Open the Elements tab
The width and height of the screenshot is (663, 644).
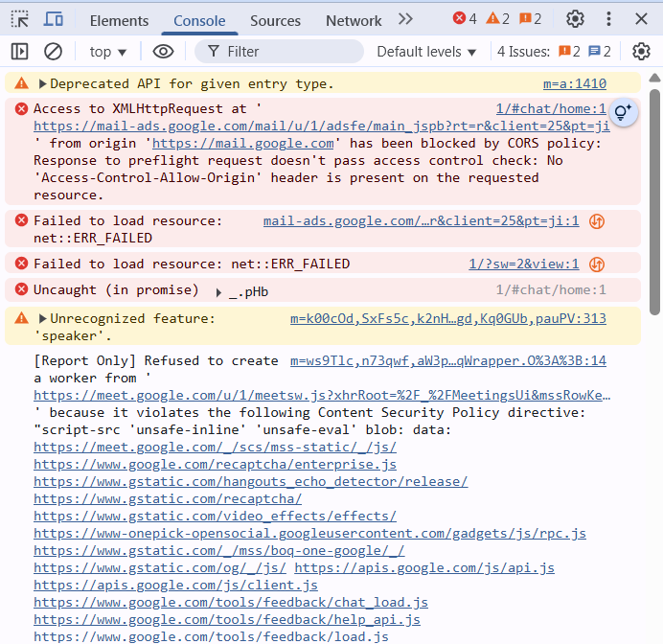coord(119,21)
